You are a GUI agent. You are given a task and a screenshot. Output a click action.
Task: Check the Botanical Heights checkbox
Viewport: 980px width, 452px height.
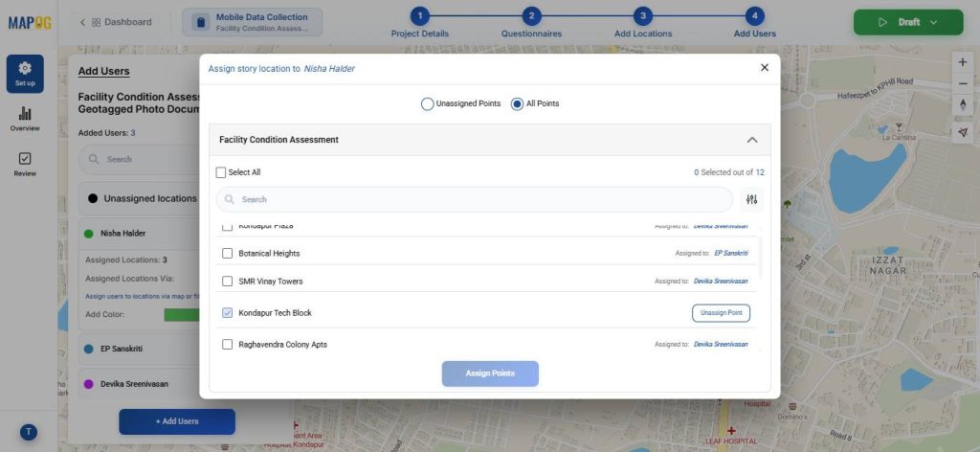coord(228,254)
